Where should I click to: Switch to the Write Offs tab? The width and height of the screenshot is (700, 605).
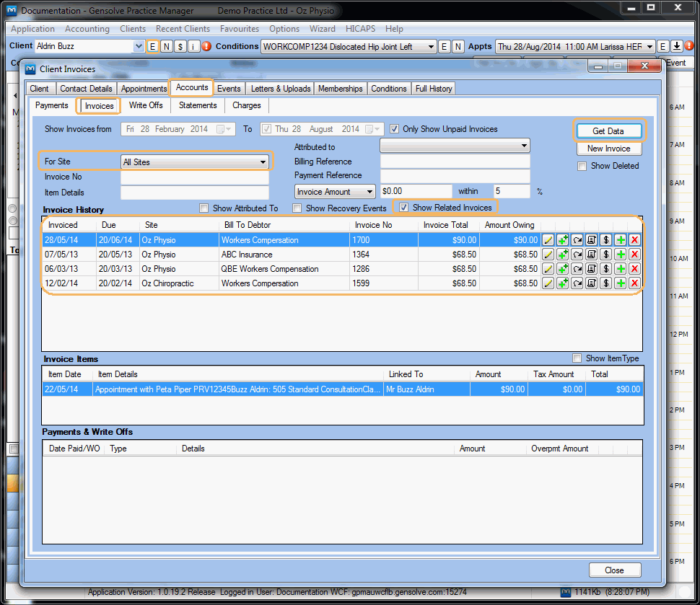146,105
